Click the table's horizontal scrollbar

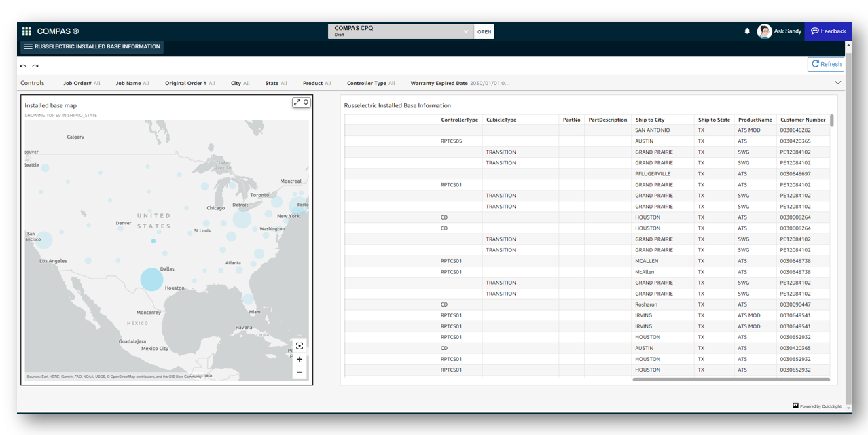click(730, 379)
